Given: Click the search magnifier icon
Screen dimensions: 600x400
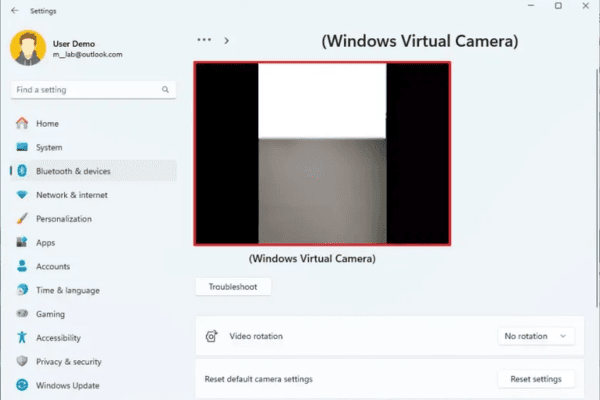Looking at the screenshot, I should point(165,90).
